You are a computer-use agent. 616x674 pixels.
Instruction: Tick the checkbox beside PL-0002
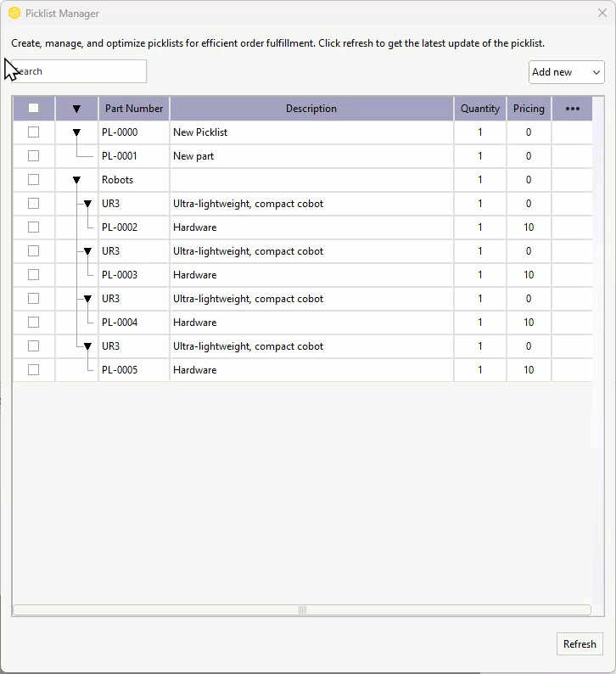(33, 227)
